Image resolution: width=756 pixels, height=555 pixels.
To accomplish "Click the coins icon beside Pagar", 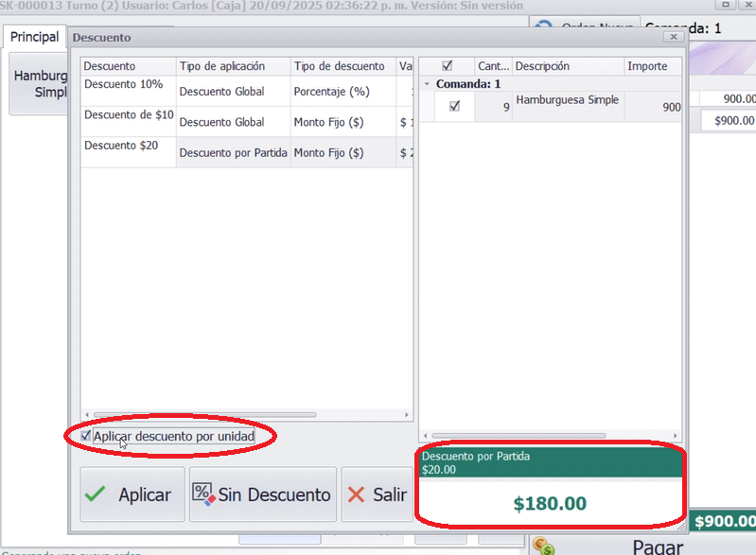I will point(543,546).
